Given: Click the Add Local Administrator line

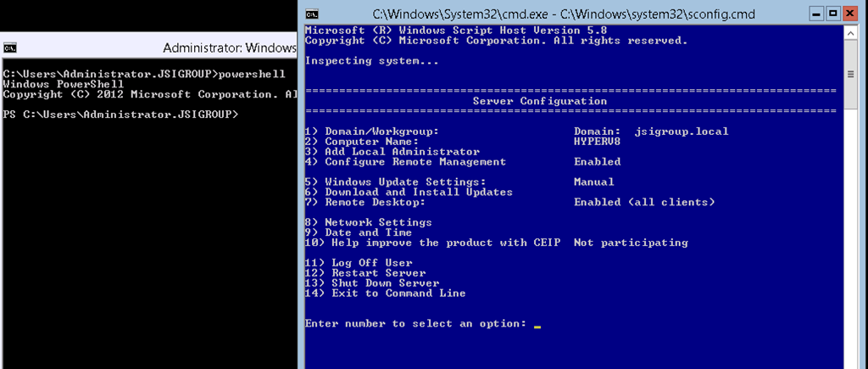Looking at the screenshot, I should point(392,152).
